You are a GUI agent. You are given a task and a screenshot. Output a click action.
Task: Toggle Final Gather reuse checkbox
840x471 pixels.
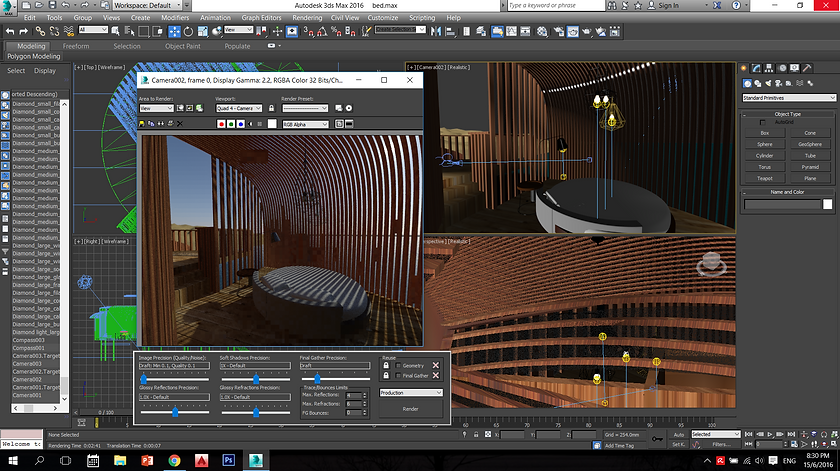point(398,376)
